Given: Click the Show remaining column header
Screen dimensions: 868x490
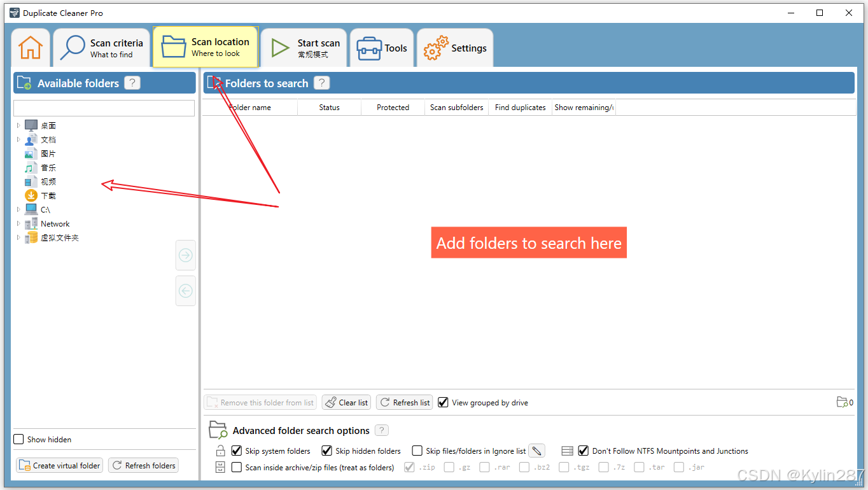Looking at the screenshot, I should [584, 108].
